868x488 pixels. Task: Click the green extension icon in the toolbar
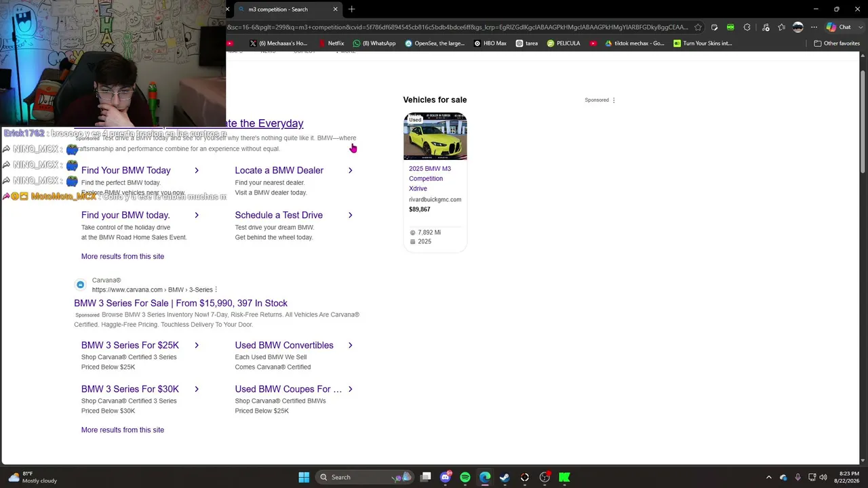tap(730, 27)
